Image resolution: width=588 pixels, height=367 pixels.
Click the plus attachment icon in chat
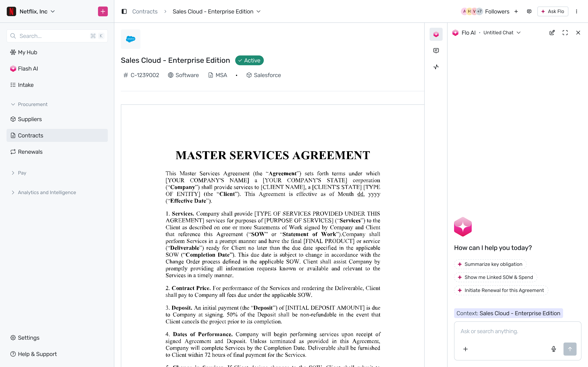(x=465, y=349)
